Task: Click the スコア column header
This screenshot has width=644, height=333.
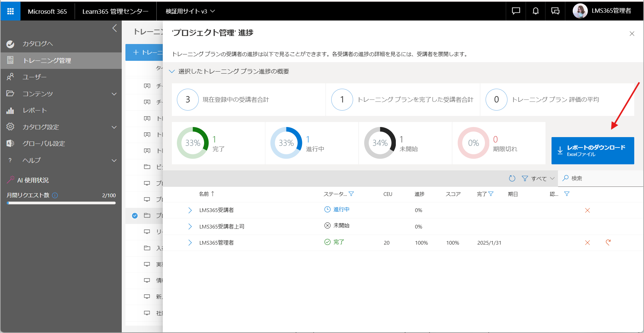Action: (453, 194)
